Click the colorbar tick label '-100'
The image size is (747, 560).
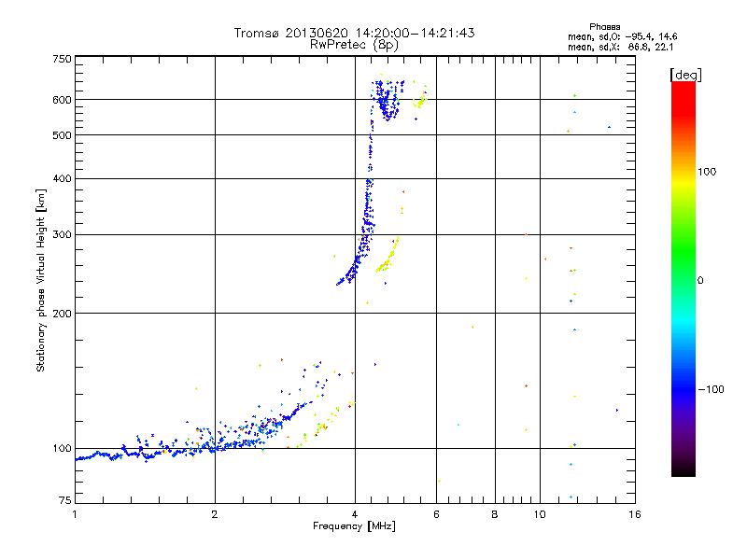tap(711, 389)
